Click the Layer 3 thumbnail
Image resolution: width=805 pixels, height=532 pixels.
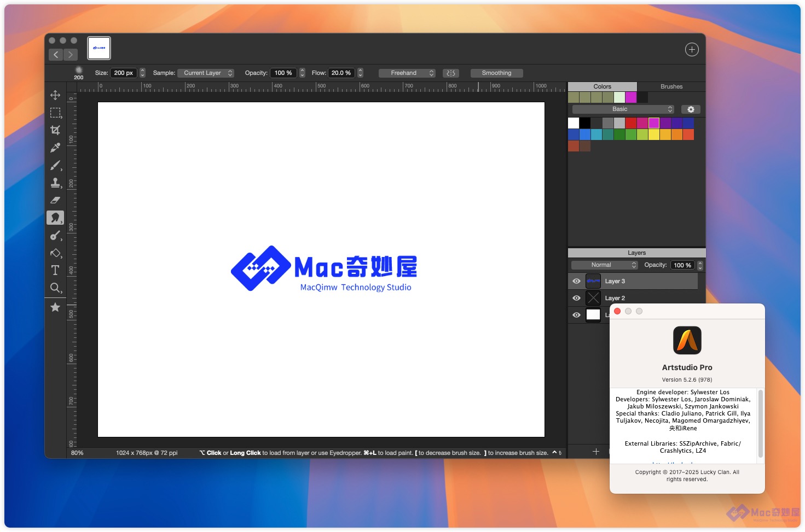point(593,281)
